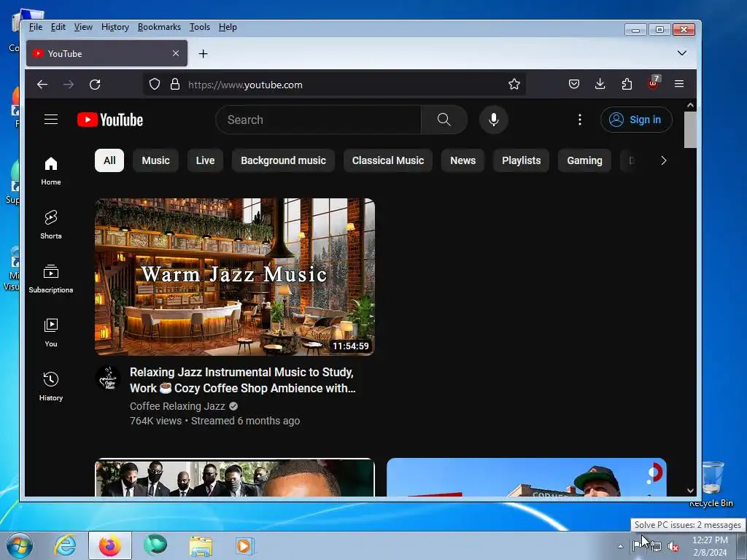Open Shorts from the sidebar

pos(51,225)
